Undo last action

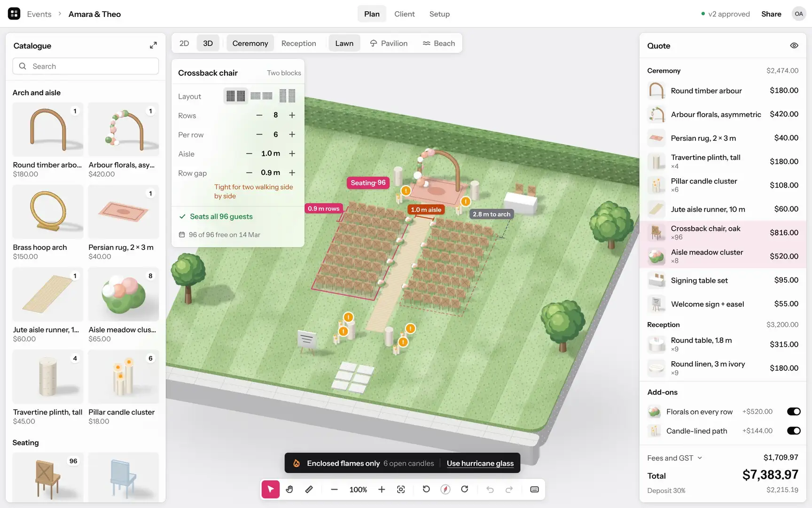[x=490, y=489]
